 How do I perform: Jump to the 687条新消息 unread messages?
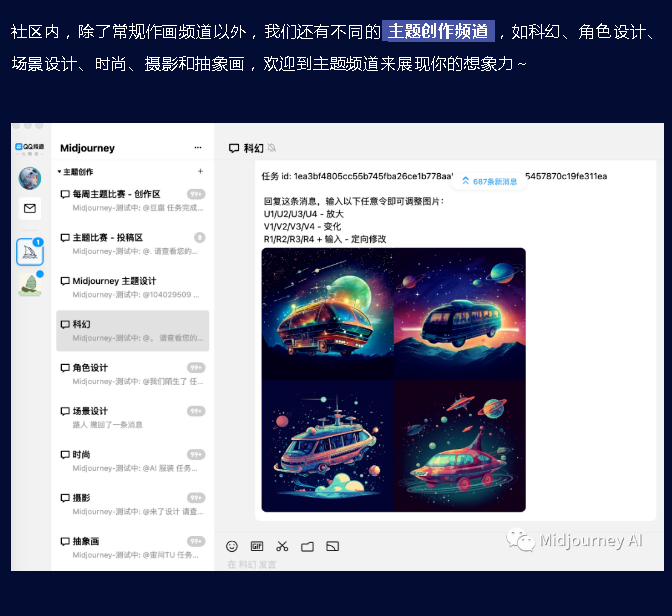(x=489, y=181)
